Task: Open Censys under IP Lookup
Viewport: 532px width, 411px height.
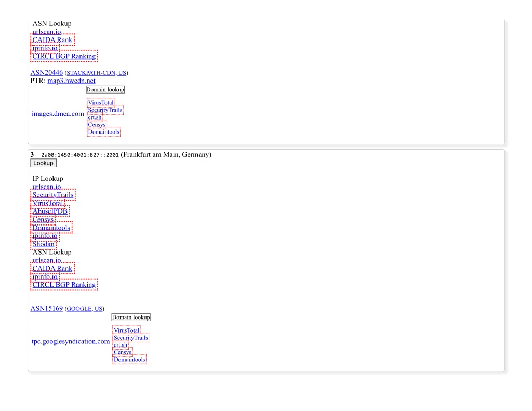Action: pyautogui.click(x=43, y=220)
